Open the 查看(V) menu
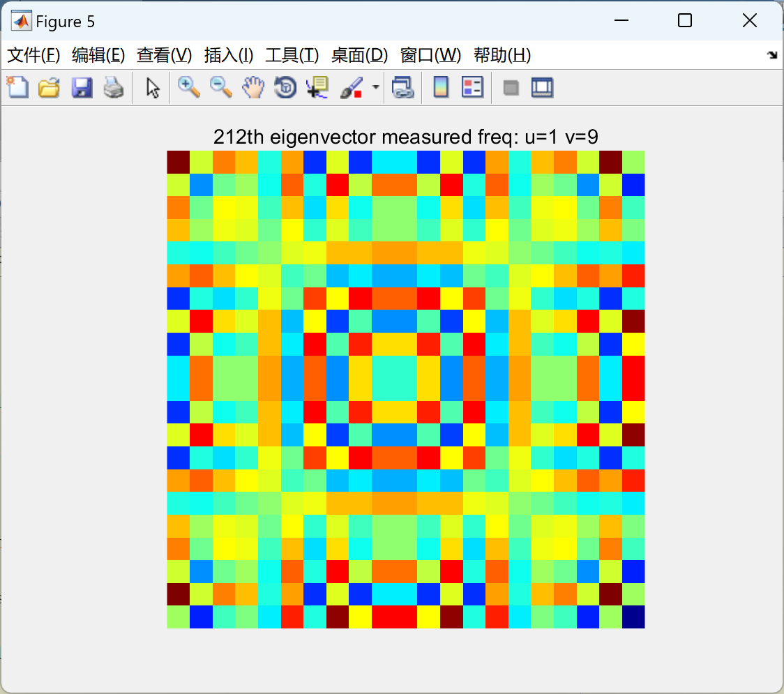The image size is (784, 694). [165, 55]
